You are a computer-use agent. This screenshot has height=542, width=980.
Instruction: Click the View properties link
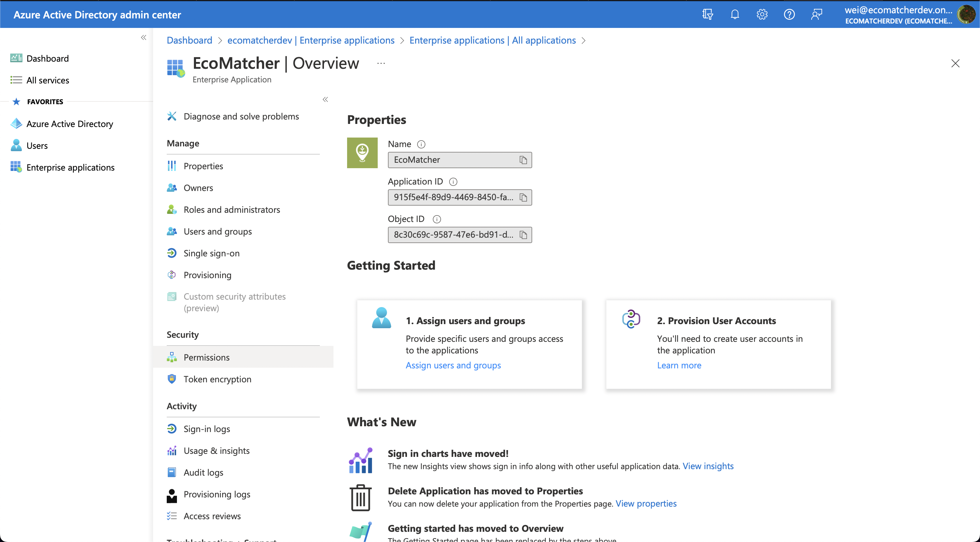pos(646,504)
